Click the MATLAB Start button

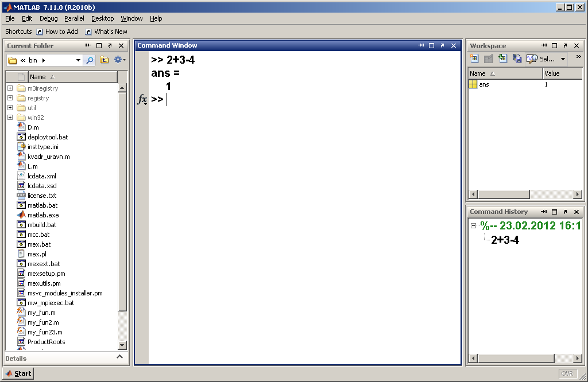coord(18,373)
